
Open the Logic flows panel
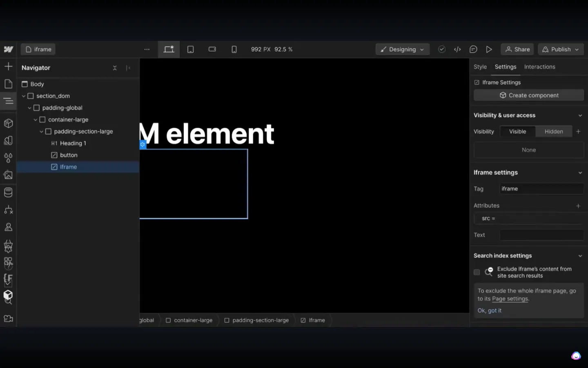tap(8, 210)
